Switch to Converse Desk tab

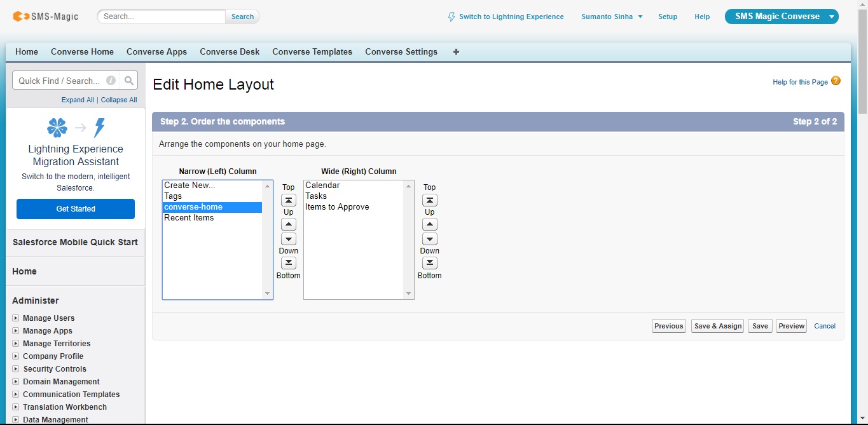pos(230,52)
